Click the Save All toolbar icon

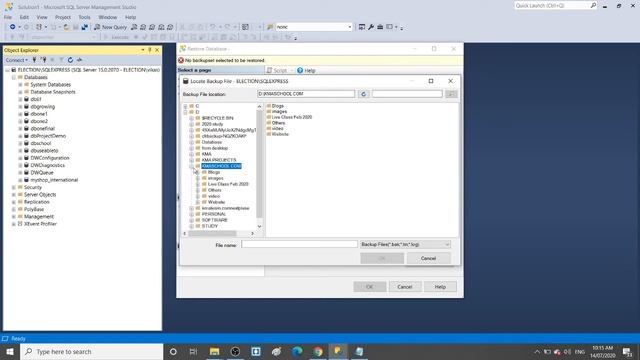[x=84, y=27]
